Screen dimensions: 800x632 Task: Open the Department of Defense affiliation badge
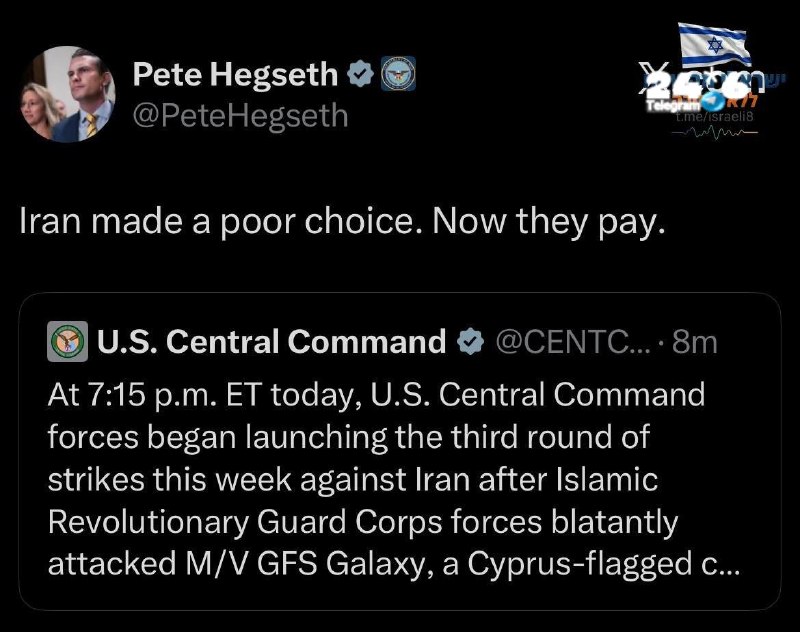click(398, 73)
